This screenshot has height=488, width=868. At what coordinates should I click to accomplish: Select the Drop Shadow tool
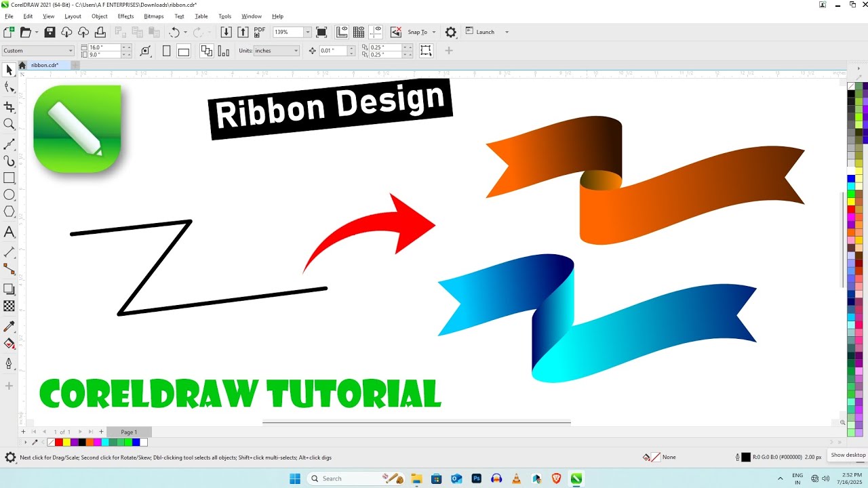click(x=9, y=289)
